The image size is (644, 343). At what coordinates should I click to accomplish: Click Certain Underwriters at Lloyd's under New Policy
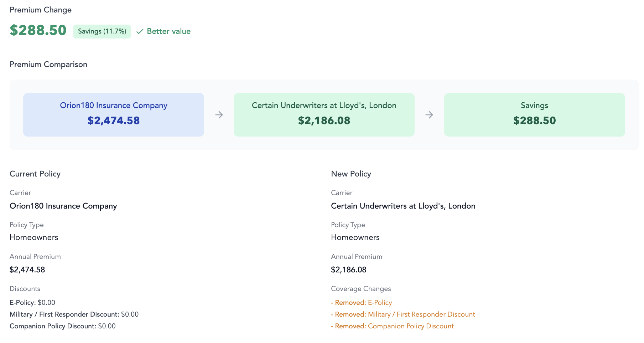click(x=403, y=206)
